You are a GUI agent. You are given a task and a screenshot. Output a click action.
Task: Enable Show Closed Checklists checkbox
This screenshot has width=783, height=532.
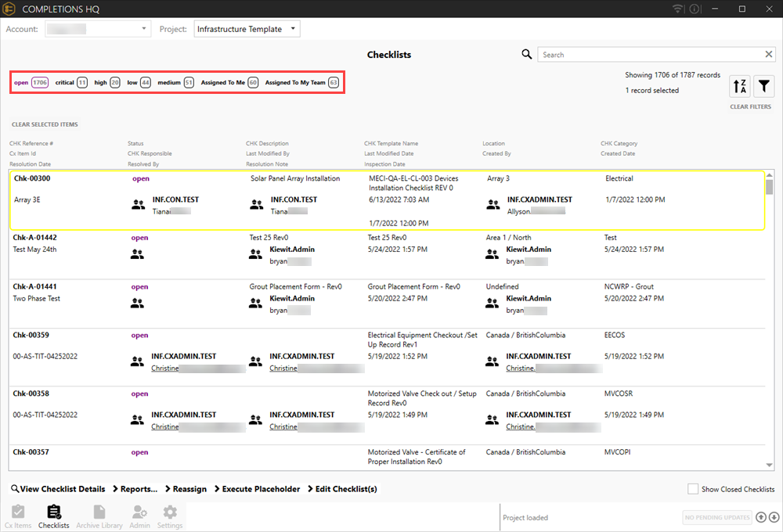pyautogui.click(x=692, y=489)
